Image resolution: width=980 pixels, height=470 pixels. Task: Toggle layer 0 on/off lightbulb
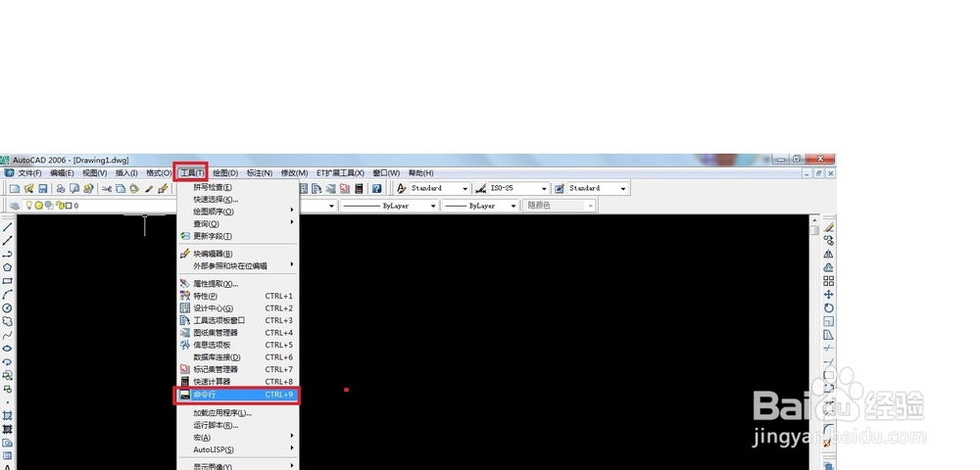click(x=28, y=206)
